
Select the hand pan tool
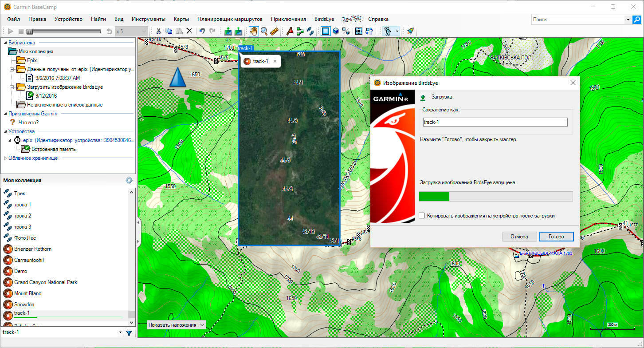pyautogui.click(x=254, y=31)
